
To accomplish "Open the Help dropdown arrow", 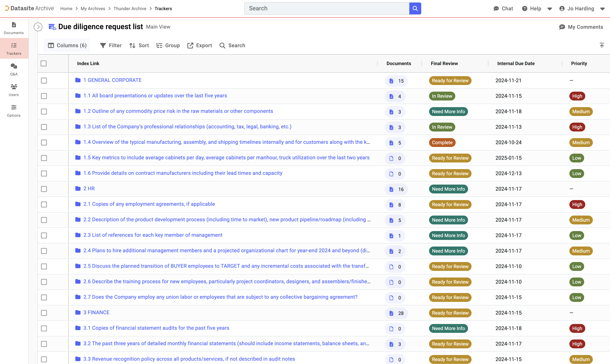I will tap(550, 9).
